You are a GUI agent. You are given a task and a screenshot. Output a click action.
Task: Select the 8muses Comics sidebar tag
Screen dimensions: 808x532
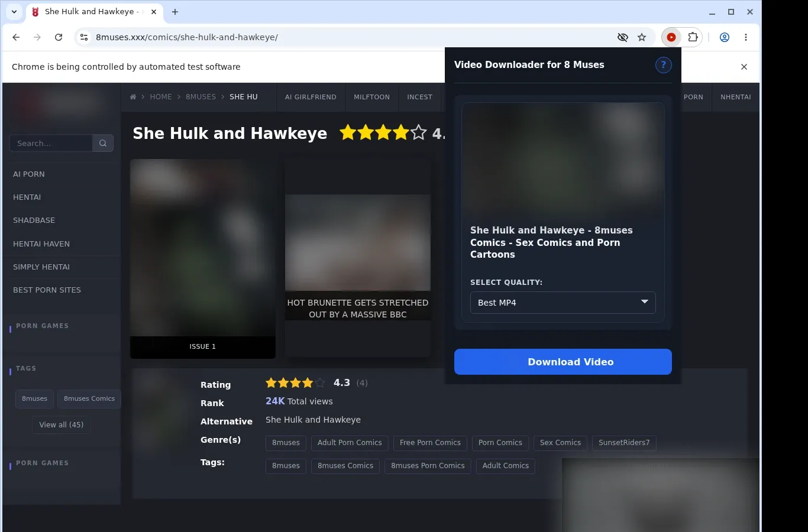[x=89, y=399]
